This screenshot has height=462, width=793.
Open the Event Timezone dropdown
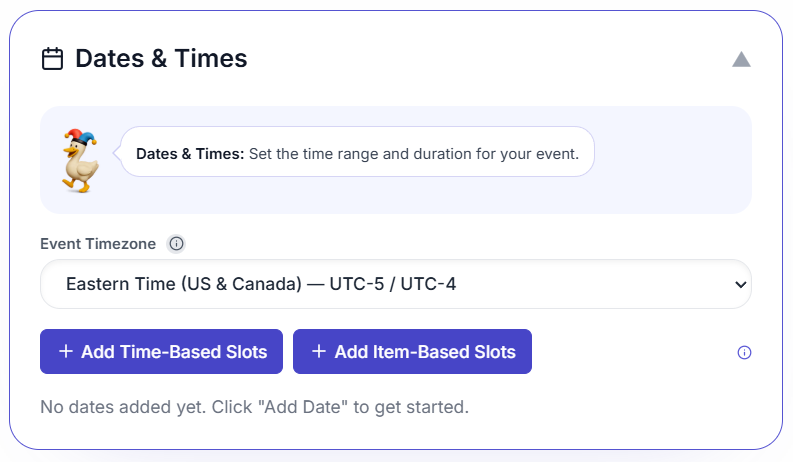click(395, 284)
